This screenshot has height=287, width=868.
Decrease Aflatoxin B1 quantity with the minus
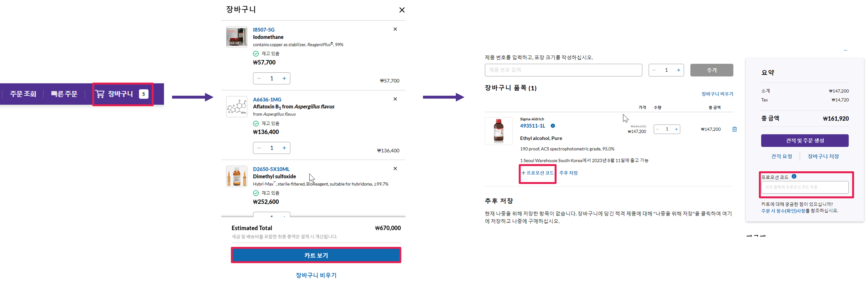[x=259, y=148]
